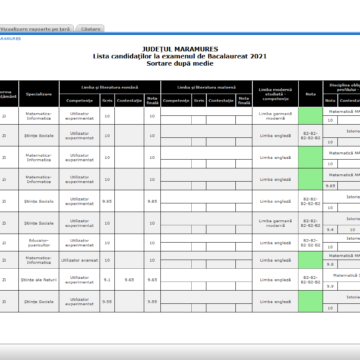The height and width of the screenshot is (360, 360).
Task: Select the Științe ale Naturi specialization cell
Action: pyautogui.click(x=39, y=280)
